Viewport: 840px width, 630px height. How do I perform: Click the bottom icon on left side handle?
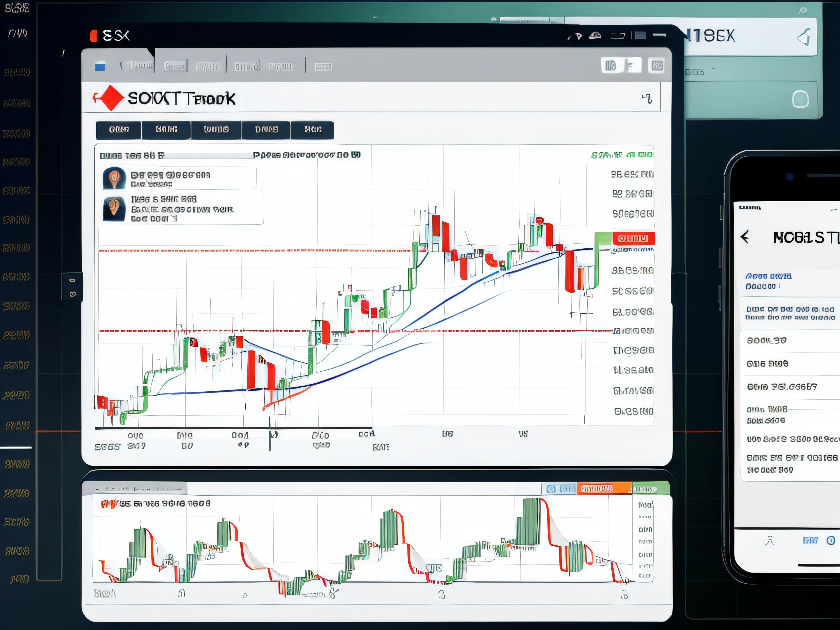[72, 294]
